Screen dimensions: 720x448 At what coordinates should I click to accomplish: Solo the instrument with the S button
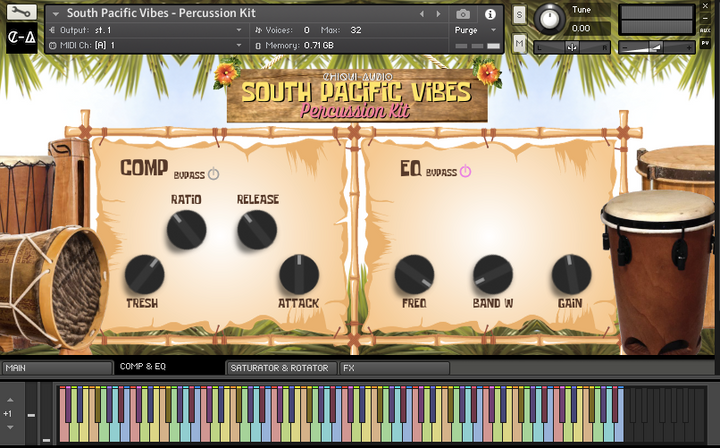[x=519, y=15]
